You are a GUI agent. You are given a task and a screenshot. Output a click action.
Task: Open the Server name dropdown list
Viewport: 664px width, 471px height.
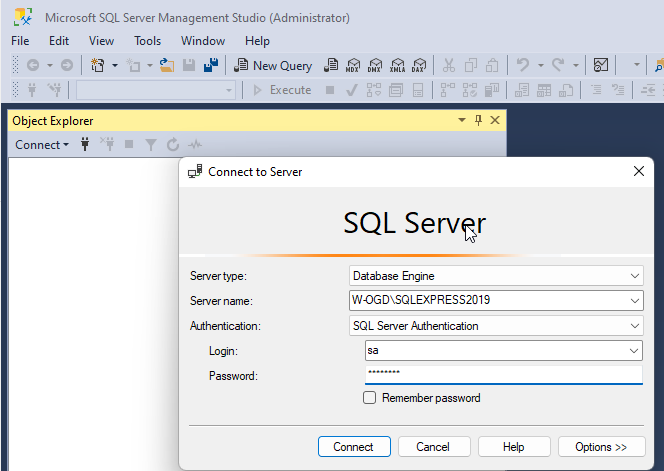[x=635, y=300]
